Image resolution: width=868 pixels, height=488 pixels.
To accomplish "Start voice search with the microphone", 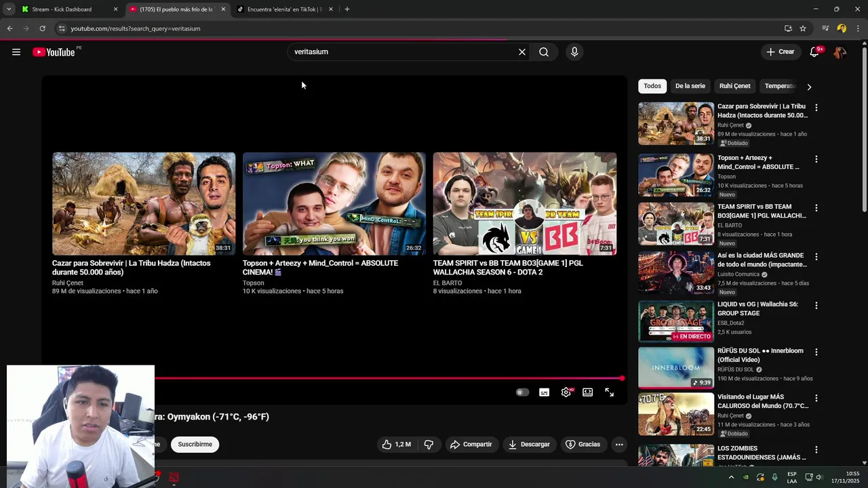I will click(x=574, y=52).
